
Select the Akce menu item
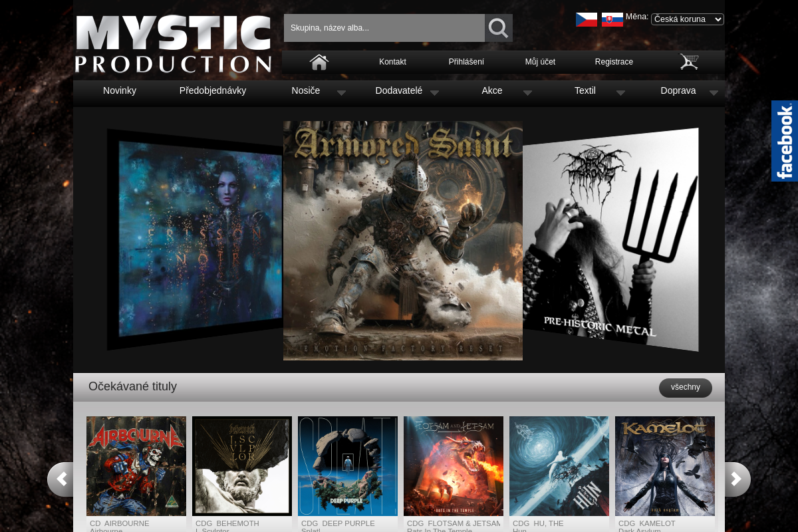[492, 90]
